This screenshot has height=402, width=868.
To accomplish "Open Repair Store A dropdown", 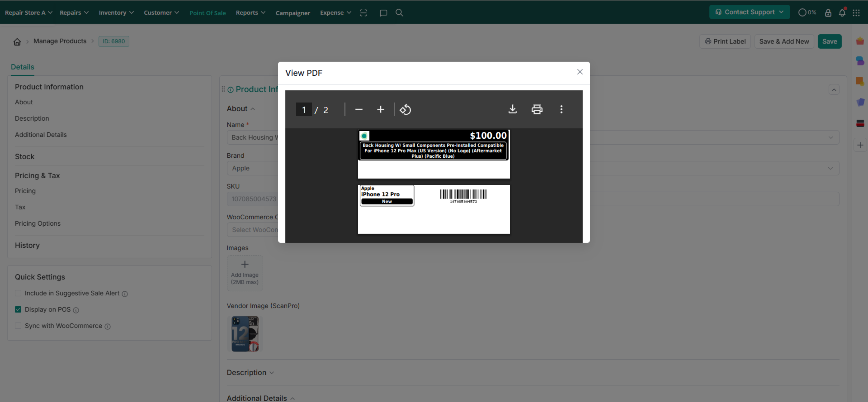I will click(28, 12).
